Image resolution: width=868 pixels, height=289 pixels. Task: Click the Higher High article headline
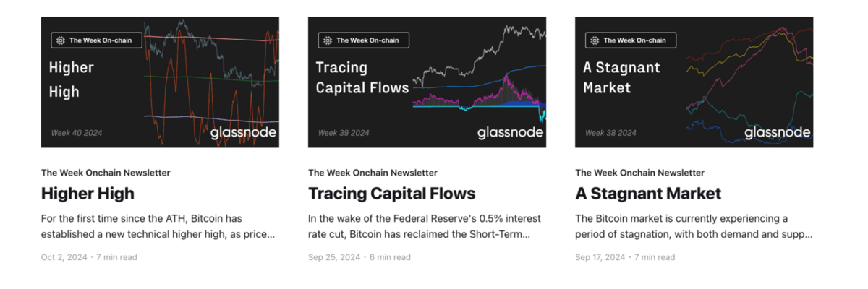88,194
